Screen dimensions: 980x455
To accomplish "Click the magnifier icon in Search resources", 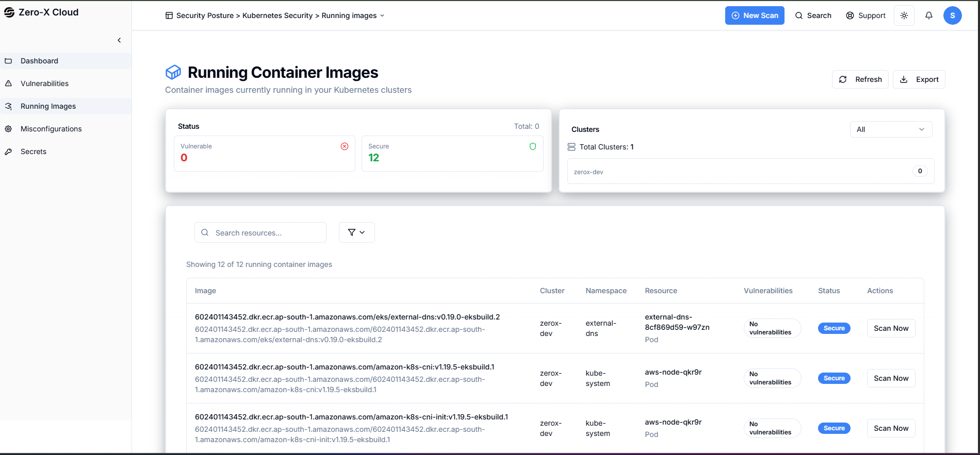I will point(205,232).
